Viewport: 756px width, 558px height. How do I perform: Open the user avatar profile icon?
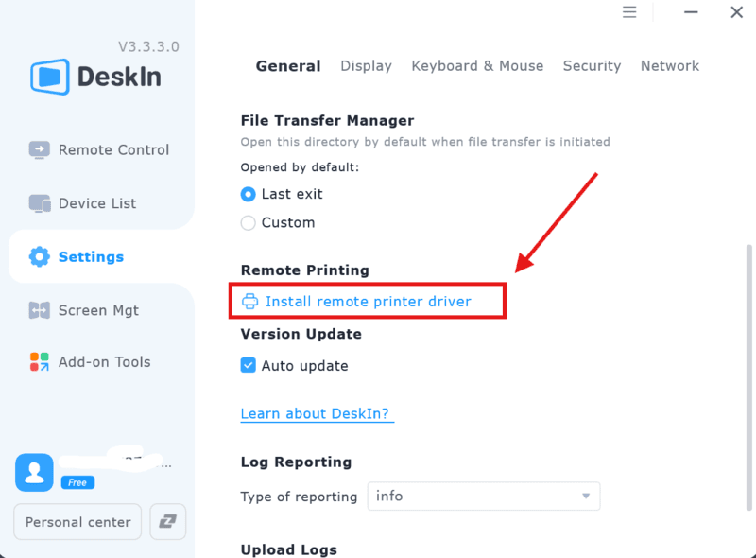34,472
